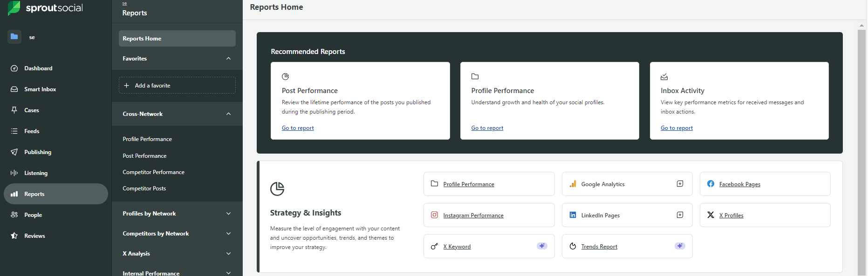This screenshot has width=868, height=276.
Task: Click the Dashboard gauge icon
Action: 14,68
